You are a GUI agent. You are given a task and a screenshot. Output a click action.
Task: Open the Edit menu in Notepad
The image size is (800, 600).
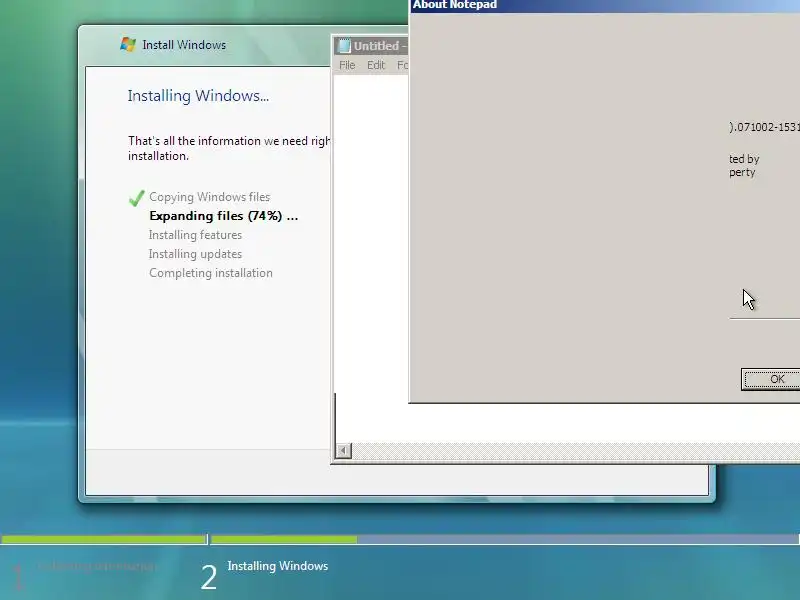pyautogui.click(x=376, y=65)
